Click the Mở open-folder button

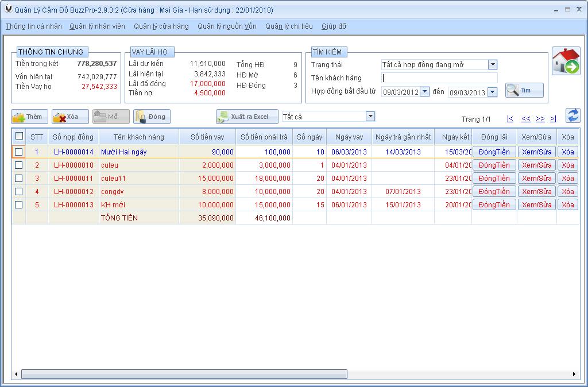[x=111, y=117]
